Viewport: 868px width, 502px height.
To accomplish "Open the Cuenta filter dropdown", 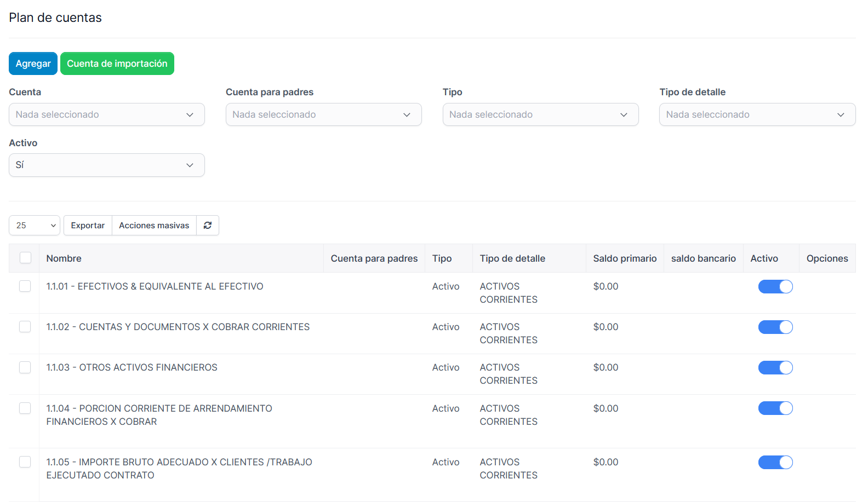I will [x=106, y=114].
